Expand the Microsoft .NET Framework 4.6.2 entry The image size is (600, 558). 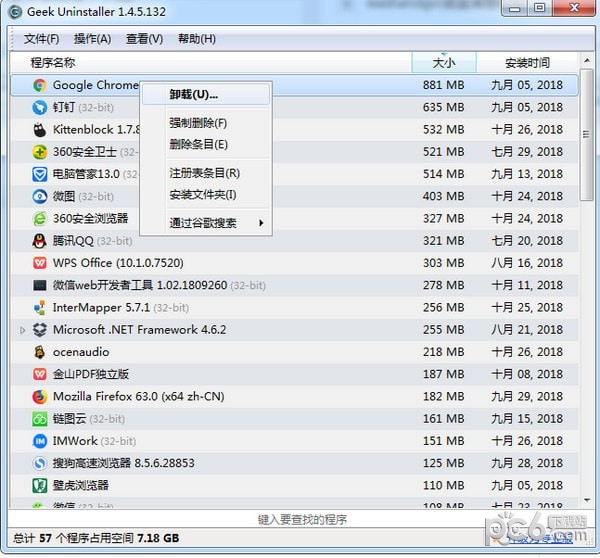point(22,330)
